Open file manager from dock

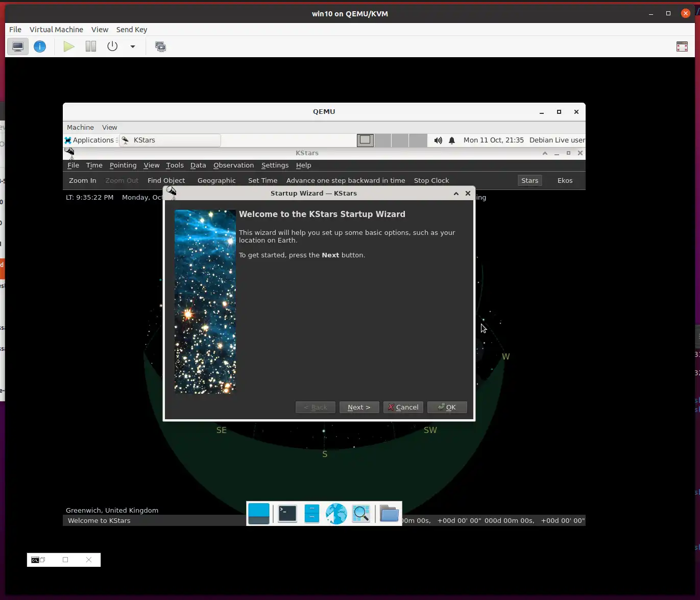click(312, 514)
